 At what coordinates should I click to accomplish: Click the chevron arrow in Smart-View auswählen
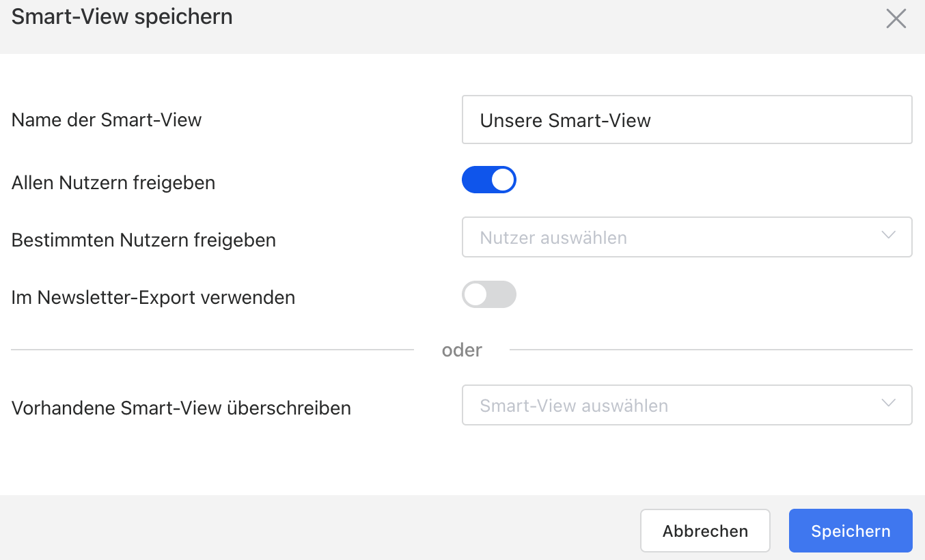[x=888, y=403]
